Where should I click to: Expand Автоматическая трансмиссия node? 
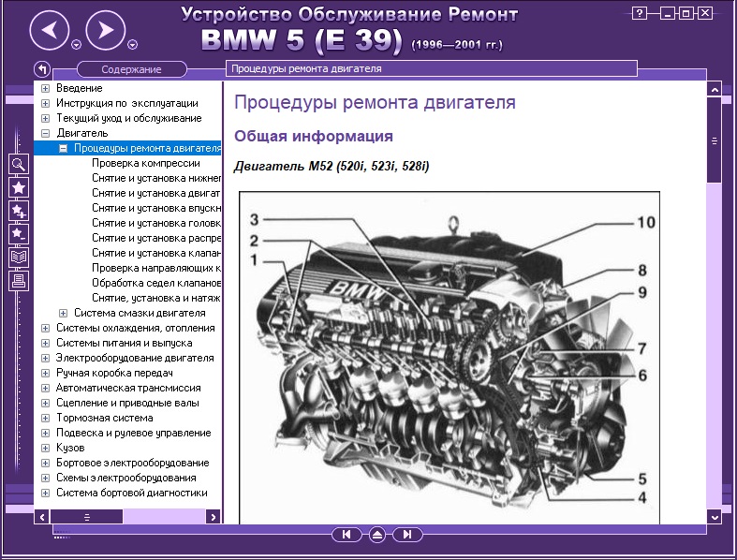(45, 389)
